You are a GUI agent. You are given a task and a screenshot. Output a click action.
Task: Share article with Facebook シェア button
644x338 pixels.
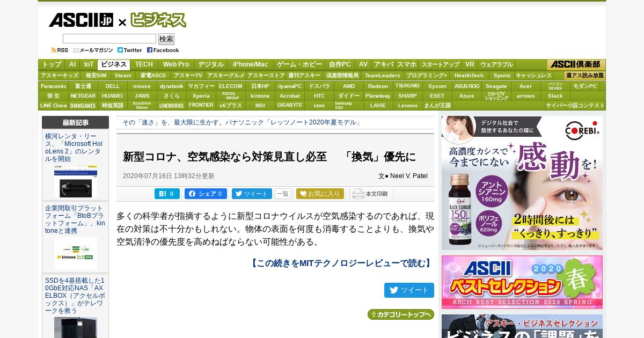[206, 194]
